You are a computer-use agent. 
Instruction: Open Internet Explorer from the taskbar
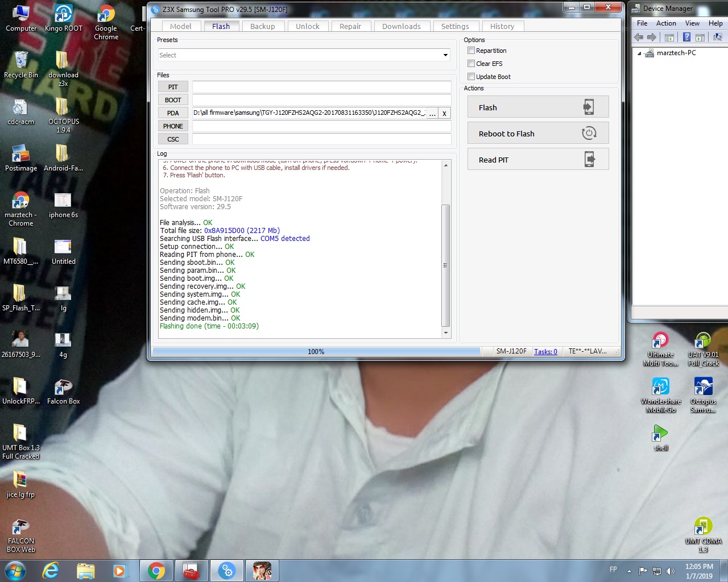pyautogui.click(x=51, y=571)
